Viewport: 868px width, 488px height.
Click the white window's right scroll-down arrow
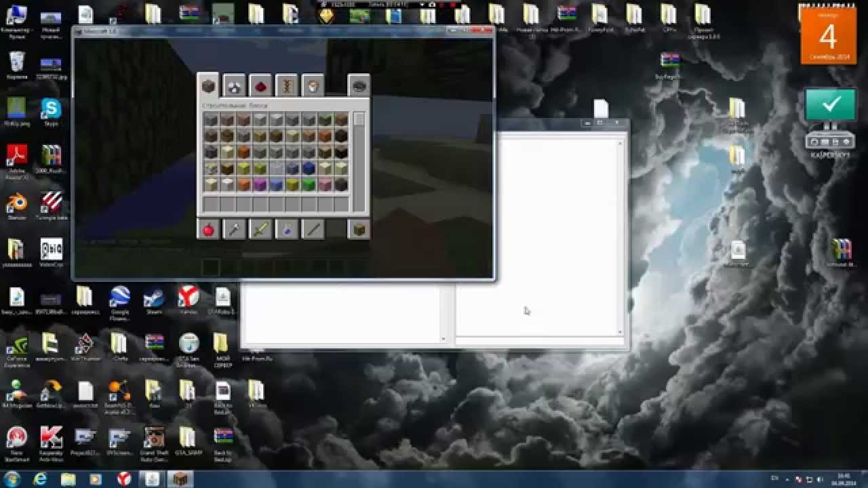click(x=620, y=332)
